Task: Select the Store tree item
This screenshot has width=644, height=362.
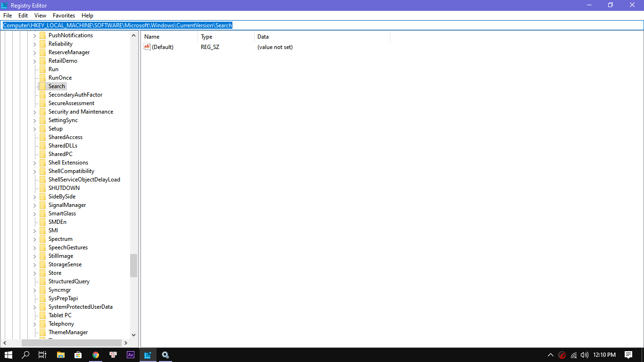Action: coord(55,273)
